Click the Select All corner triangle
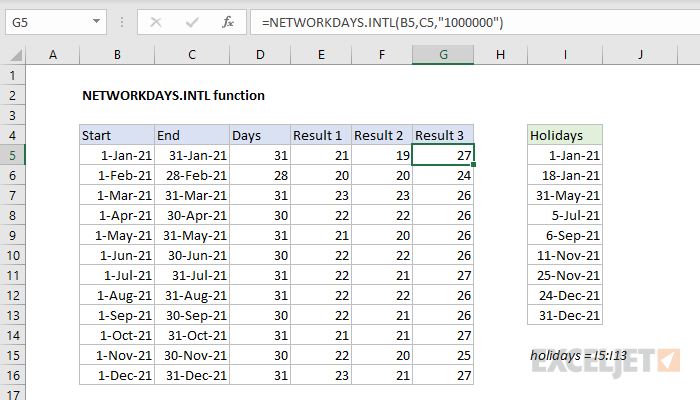This screenshot has height=400, width=700. click(x=16, y=55)
